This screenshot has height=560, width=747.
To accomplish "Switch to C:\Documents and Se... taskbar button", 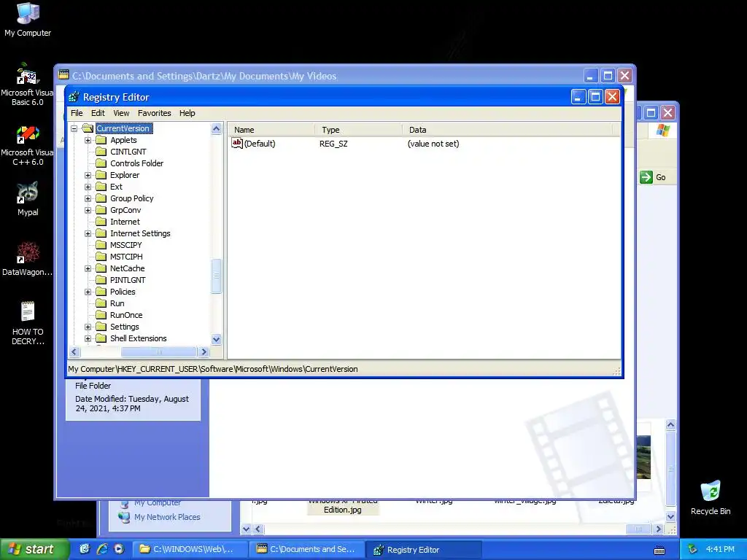I will (x=306, y=549).
